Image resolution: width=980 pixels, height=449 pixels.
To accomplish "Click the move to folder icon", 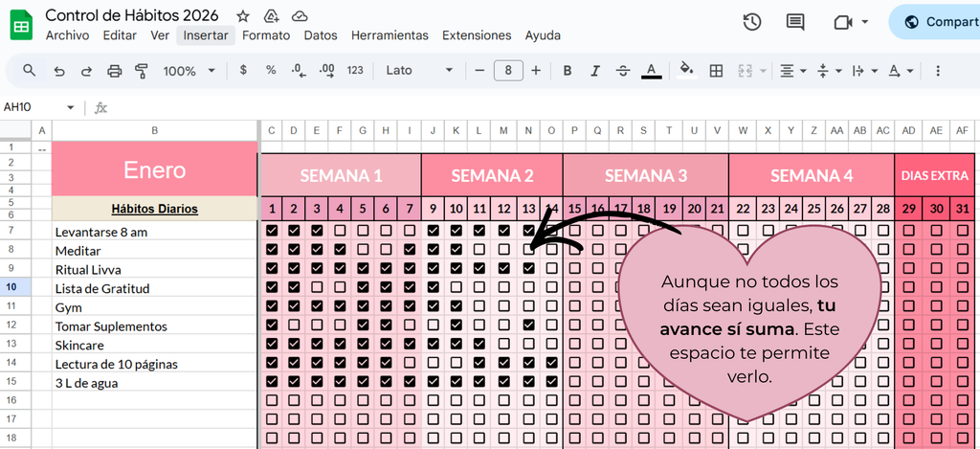I will click(x=271, y=16).
